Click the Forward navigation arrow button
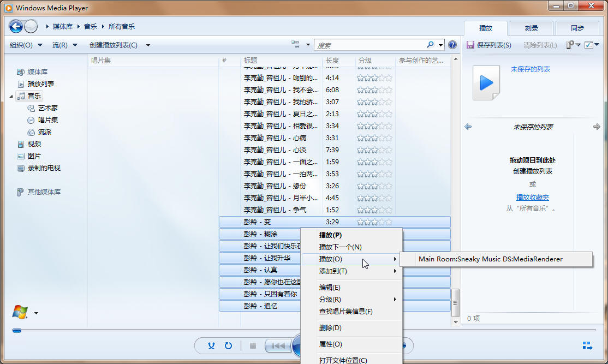 tap(31, 26)
